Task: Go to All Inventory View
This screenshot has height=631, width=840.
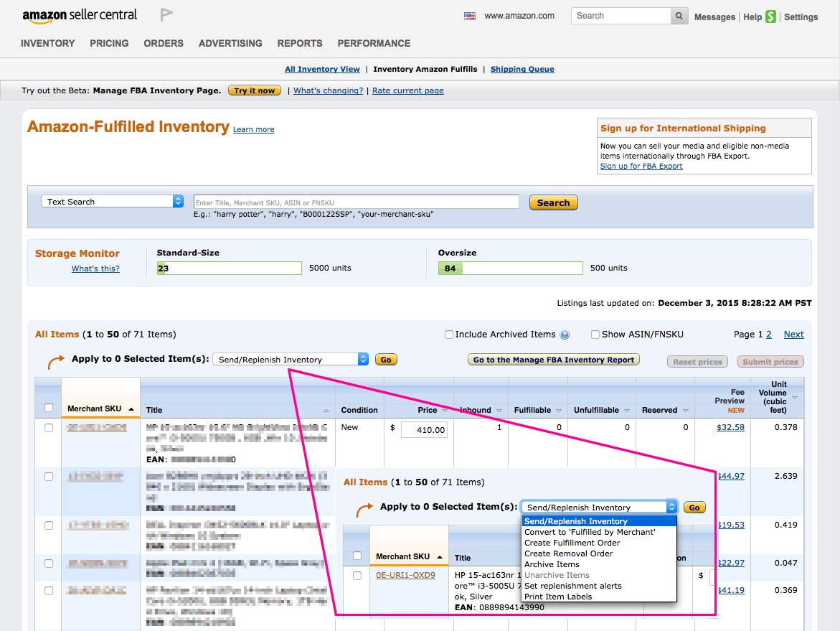Action: (x=323, y=69)
